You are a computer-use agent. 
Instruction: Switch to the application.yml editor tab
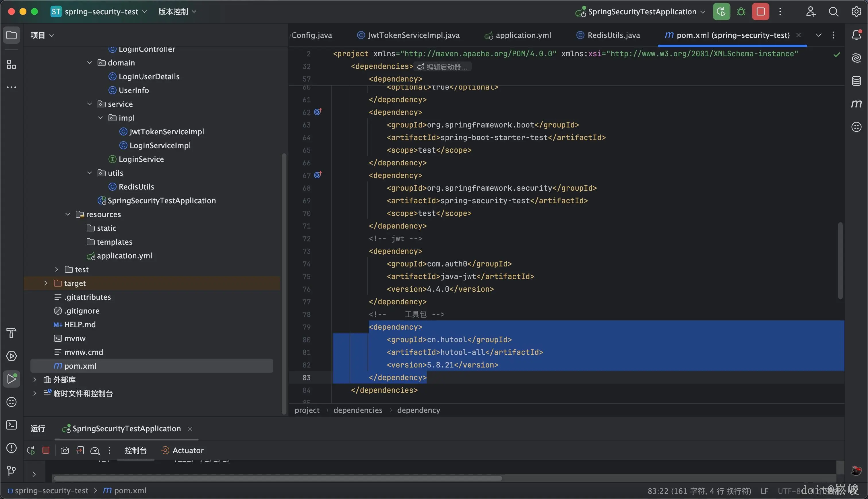[x=523, y=35]
